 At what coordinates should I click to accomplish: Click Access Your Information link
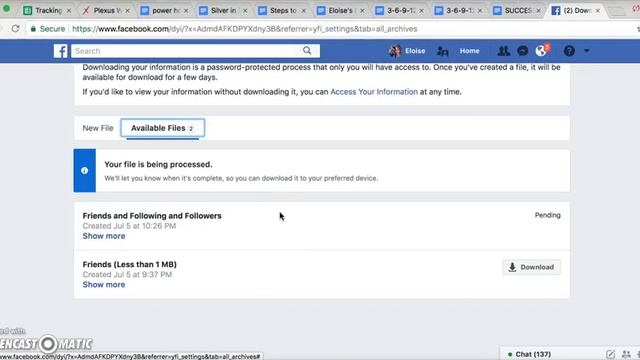374,92
